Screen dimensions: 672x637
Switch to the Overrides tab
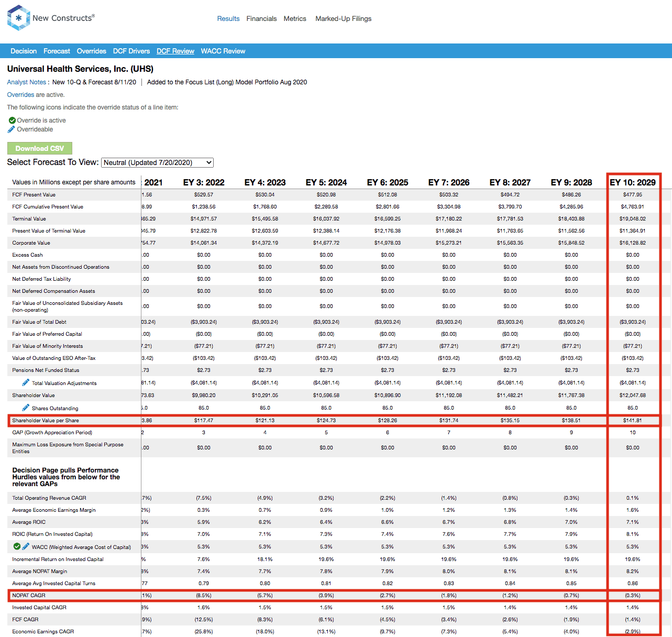pos(91,51)
